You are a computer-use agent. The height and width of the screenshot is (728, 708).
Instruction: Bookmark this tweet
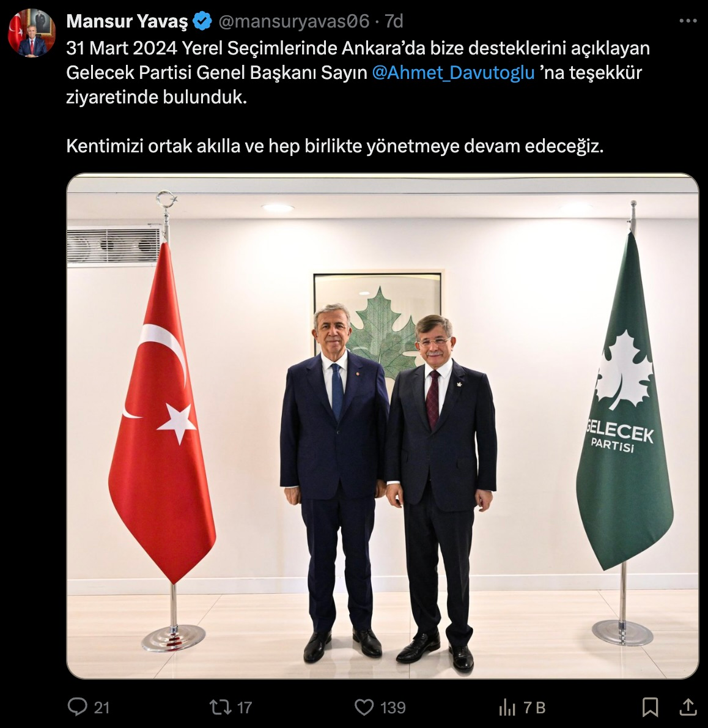pos(650,707)
